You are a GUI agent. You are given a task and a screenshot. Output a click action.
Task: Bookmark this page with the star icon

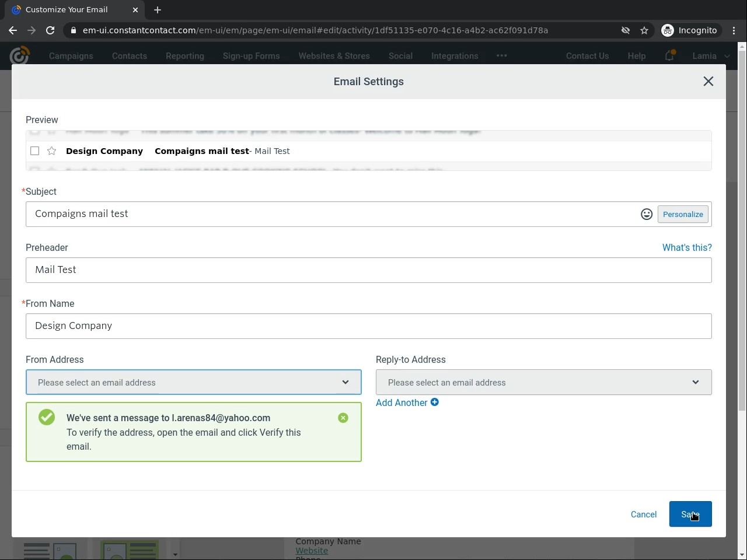(644, 30)
